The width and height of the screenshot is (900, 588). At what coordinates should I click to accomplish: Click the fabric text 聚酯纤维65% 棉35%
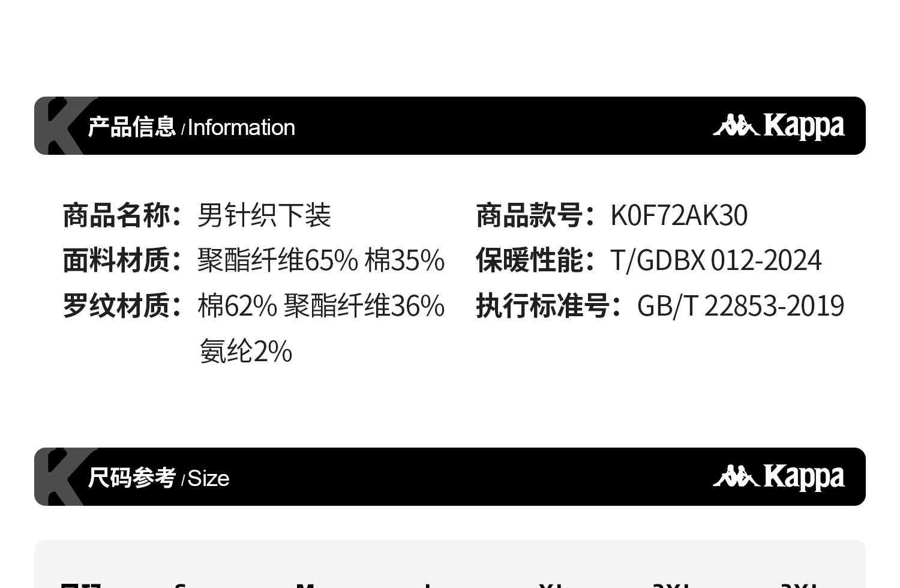(321, 260)
